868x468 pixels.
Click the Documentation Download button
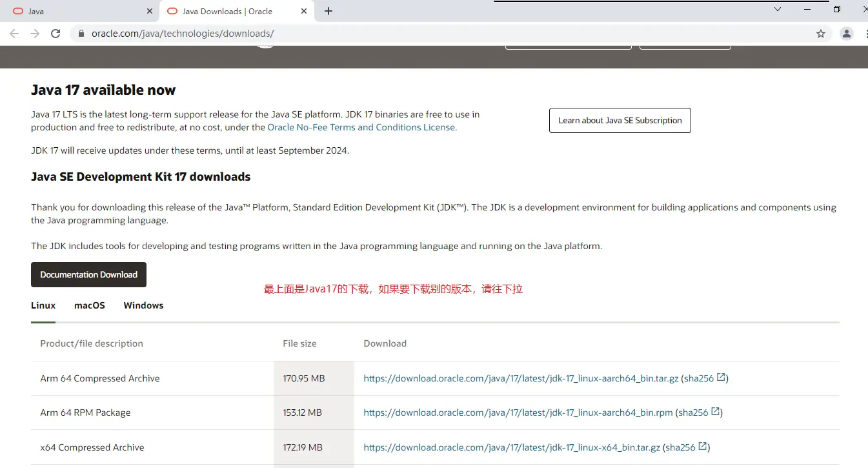click(x=88, y=274)
